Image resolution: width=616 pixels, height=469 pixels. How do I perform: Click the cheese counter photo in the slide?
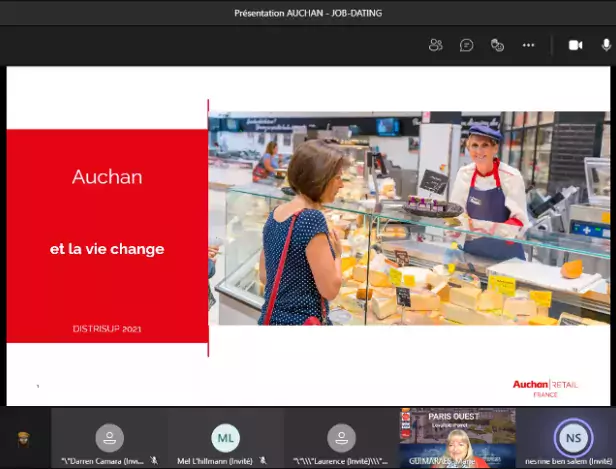[x=409, y=218]
